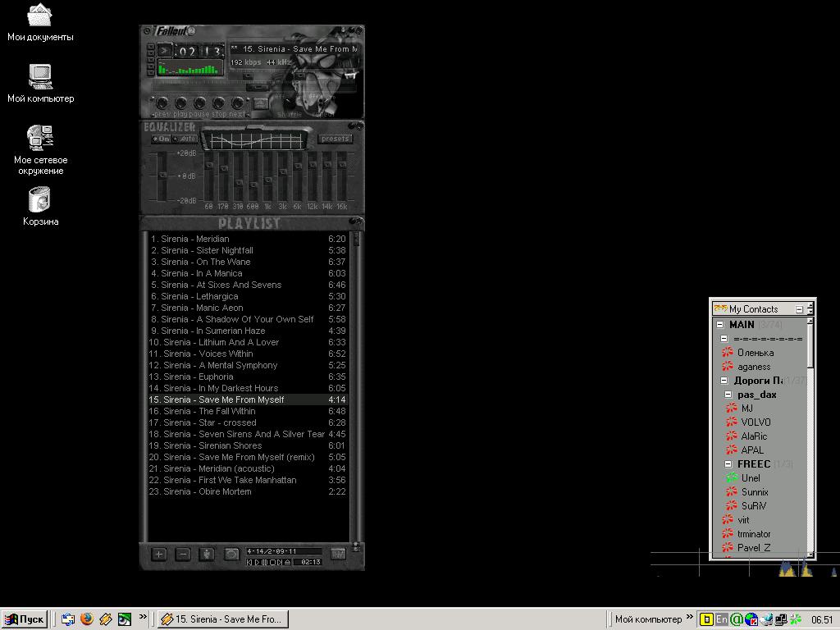Collapse the pas_dax contact group
Image resolution: width=840 pixels, height=630 pixels.
coord(728,395)
